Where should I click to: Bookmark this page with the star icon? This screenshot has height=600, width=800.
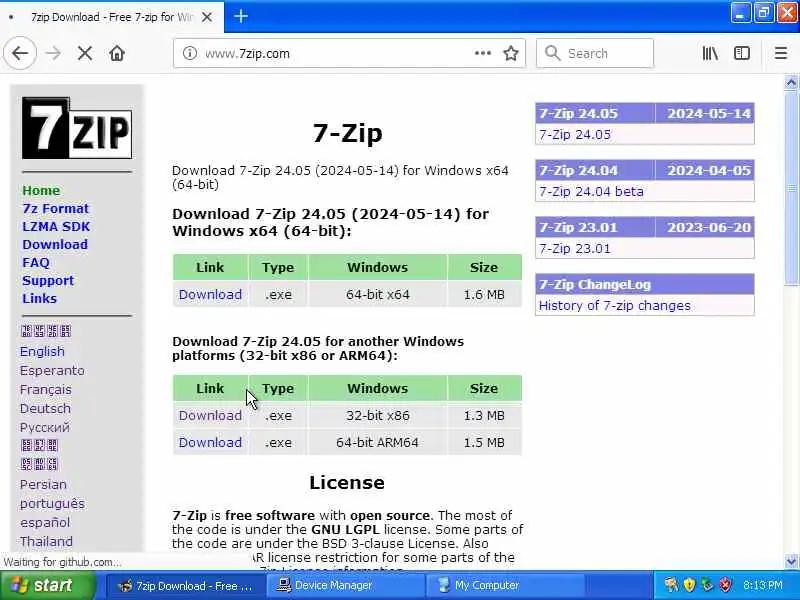click(511, 53)
